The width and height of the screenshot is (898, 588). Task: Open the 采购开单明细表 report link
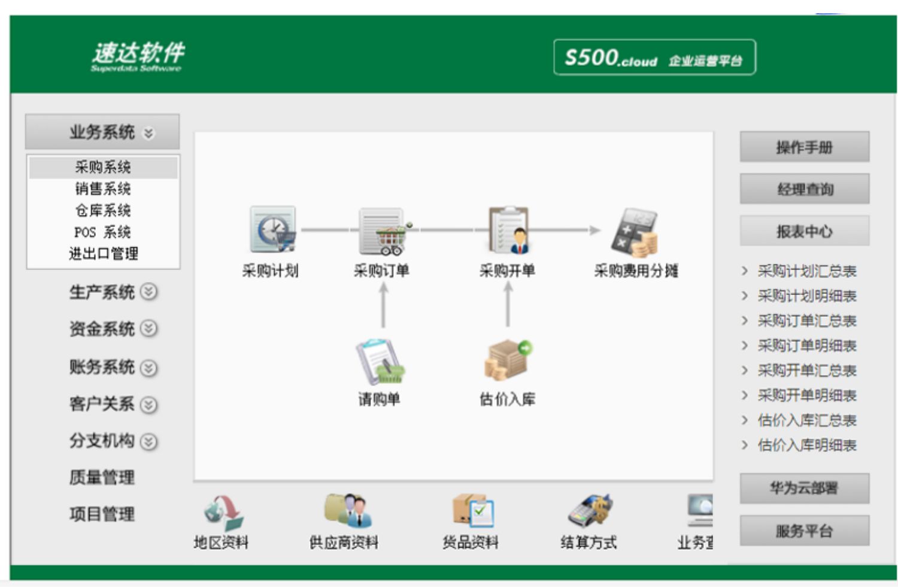pos(807,395)
